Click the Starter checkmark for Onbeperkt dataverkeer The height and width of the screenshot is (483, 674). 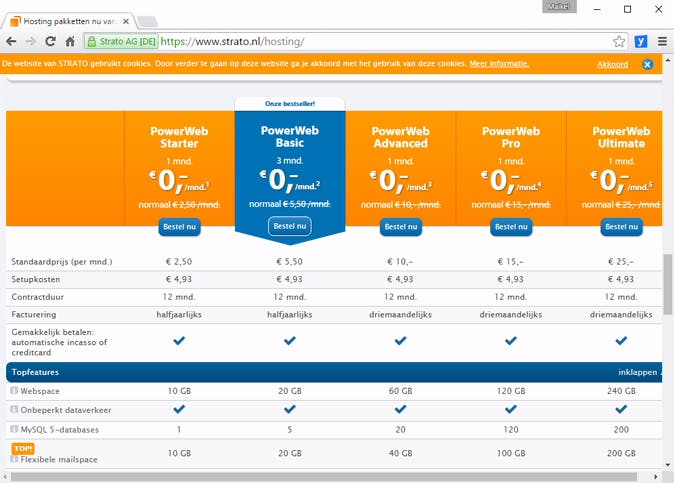tap(179, 409)
